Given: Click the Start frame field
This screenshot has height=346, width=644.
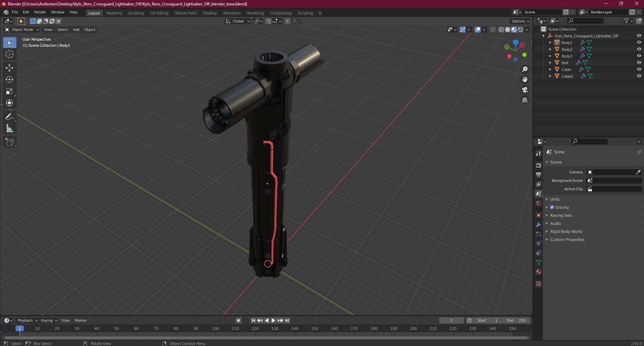Looking at the screenshot, I should (487, 320).
